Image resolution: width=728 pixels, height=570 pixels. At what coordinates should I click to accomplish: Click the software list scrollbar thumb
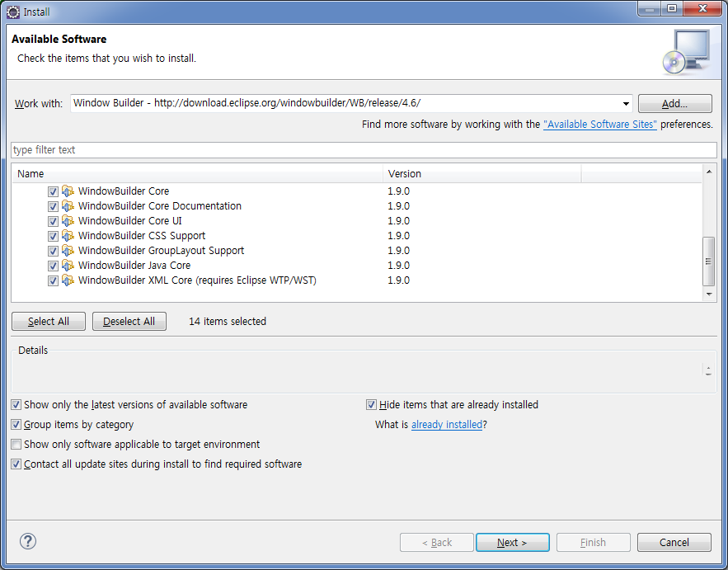[708, 261]
